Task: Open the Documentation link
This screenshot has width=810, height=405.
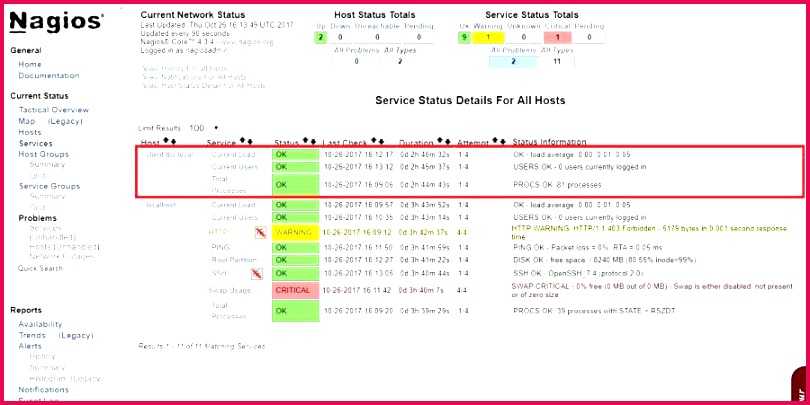Action: 48,75
